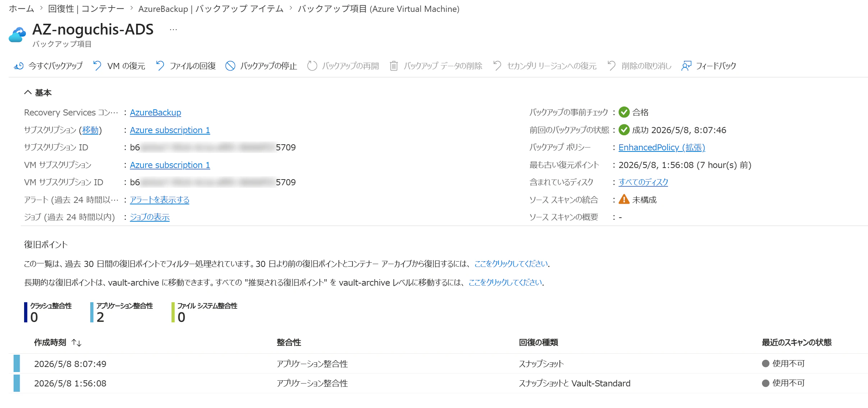Open 回復性 | コンテナー breadcrumb
Image resolution: width=868 pixels, height=408 pixels.
(86, 9)
